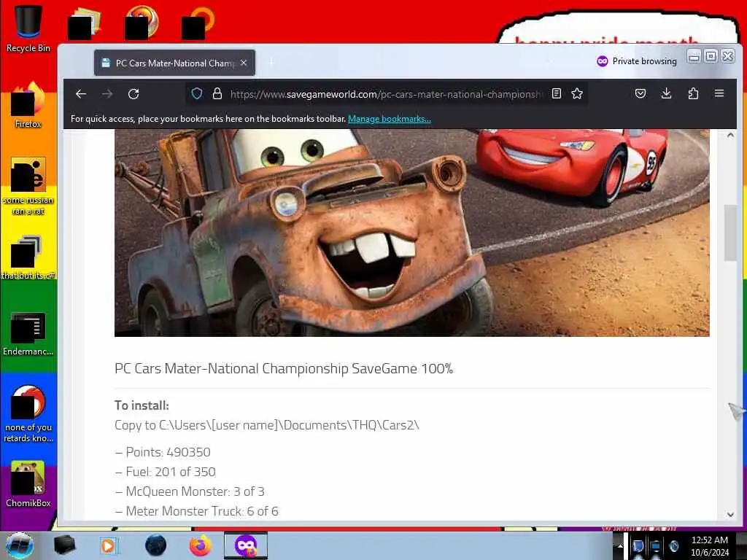
Task: Bookmark this page with the star
Action: [x=577, y=94]
